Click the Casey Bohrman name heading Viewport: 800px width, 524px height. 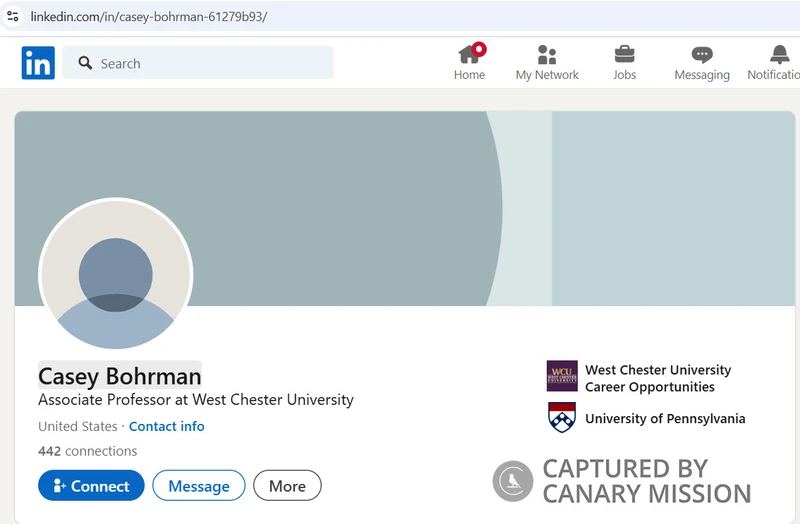(120, 376)
